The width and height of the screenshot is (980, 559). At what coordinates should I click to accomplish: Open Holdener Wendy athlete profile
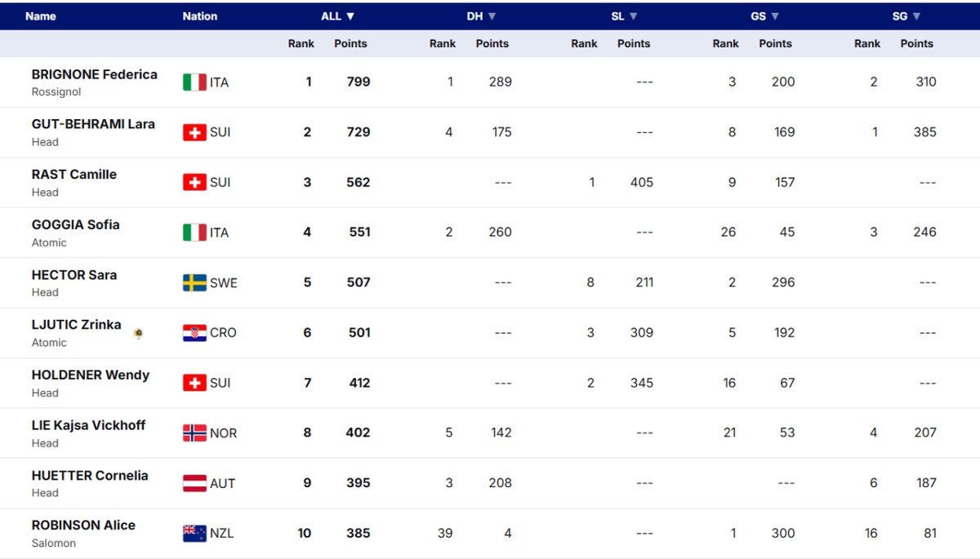click(x=90, y=375)
